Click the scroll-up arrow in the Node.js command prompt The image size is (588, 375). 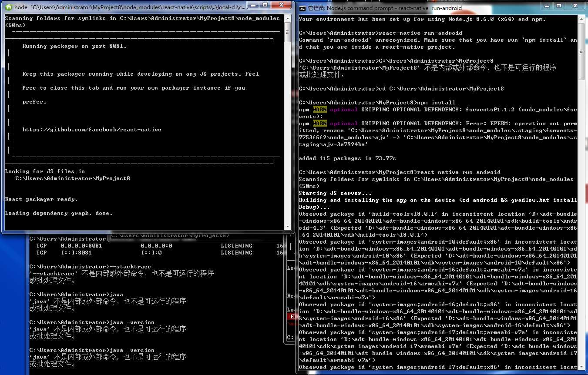click(582, 19)
